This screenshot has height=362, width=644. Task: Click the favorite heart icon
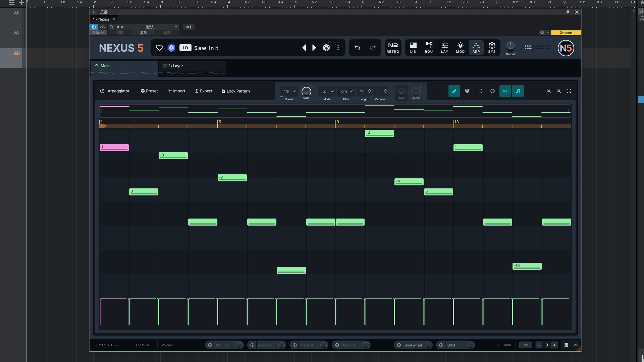tap(159, 48)
